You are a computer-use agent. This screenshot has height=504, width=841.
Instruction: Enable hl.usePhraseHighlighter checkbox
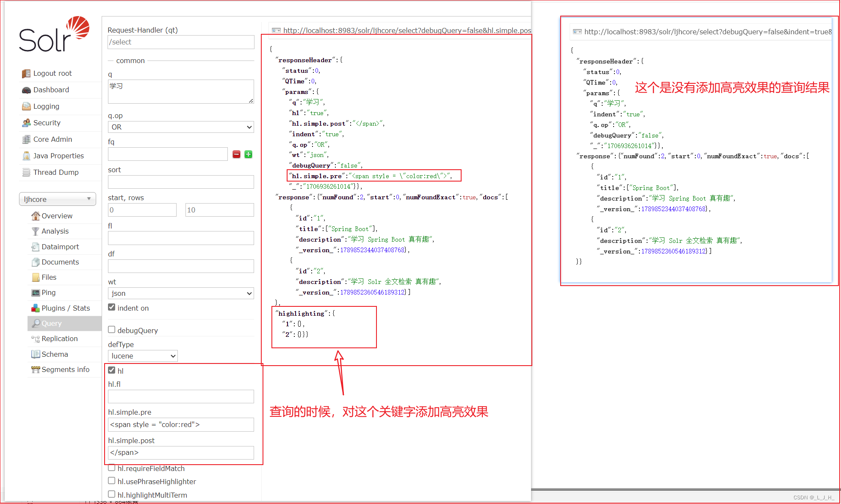(x=112, y=481)
